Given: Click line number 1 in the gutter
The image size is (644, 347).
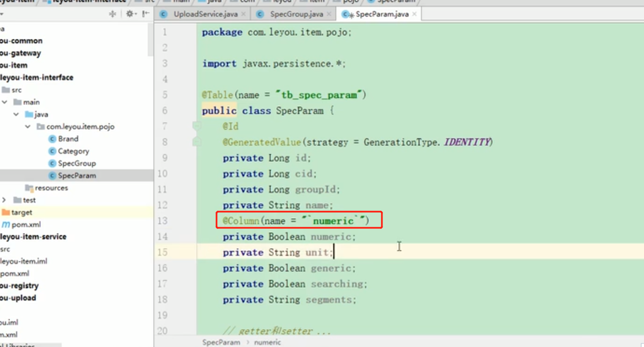Looking at the screenshot, I should pyautogui.click(x=165, y=32).
